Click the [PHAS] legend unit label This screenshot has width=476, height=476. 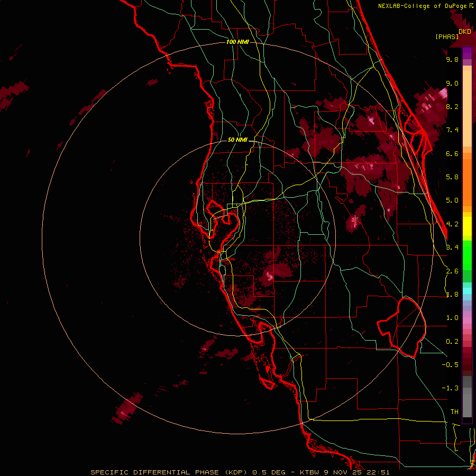point(447,36)
